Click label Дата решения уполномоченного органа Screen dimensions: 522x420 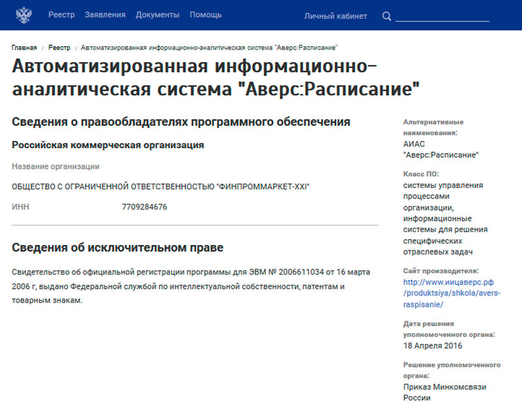click(x=449, y=329)
